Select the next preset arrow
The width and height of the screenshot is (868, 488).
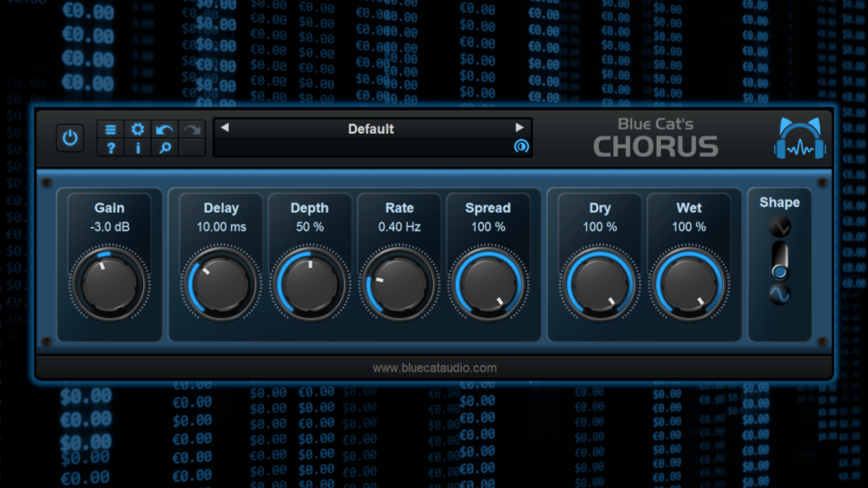click(x=520, y=128)
